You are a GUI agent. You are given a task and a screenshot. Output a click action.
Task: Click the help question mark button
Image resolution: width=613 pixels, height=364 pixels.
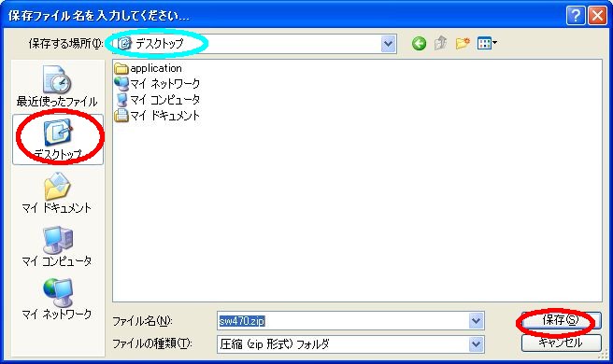[x=576, y=16]
